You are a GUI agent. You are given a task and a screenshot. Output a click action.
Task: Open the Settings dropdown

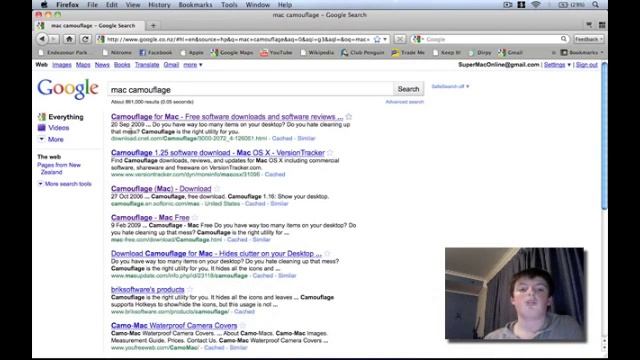click(557, 65)
